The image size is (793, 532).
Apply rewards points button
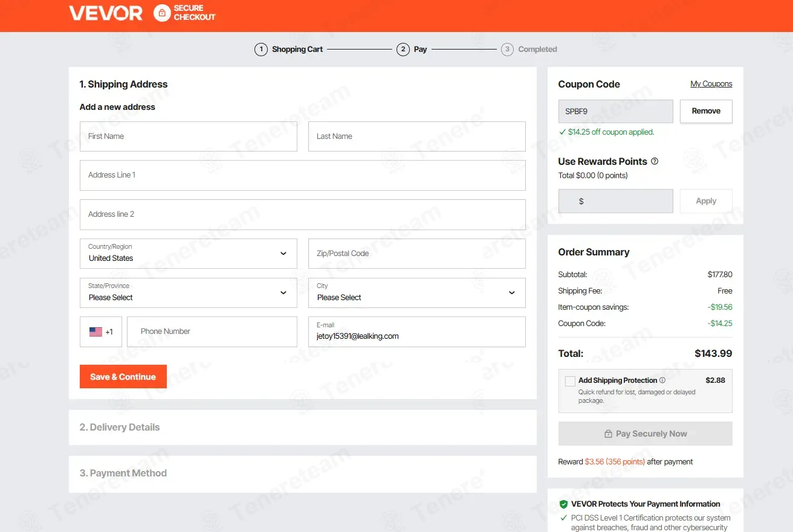[x=706, y=201]
